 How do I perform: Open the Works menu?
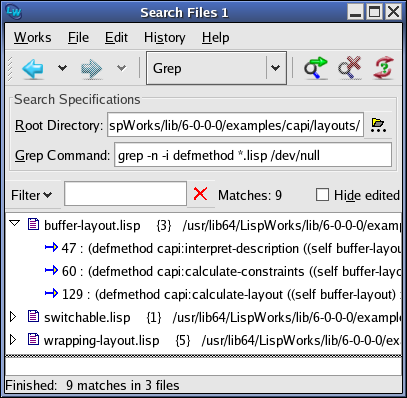point(33,37)
